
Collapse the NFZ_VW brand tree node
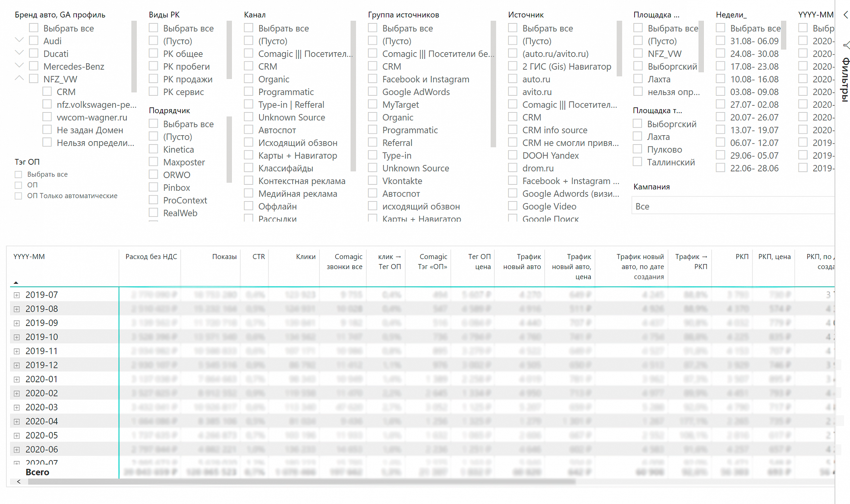19,78
